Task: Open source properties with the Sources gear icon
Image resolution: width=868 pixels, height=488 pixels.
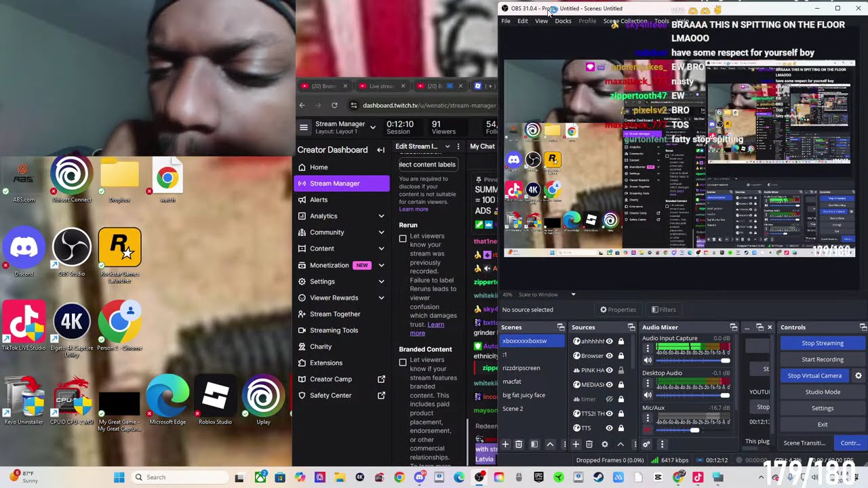Action: click(605, 444)
